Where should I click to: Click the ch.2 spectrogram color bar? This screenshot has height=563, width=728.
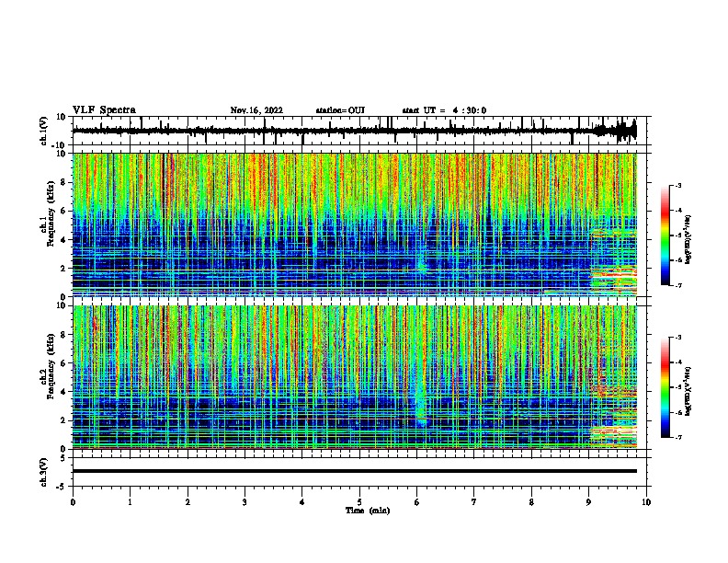tap(665, 387)
